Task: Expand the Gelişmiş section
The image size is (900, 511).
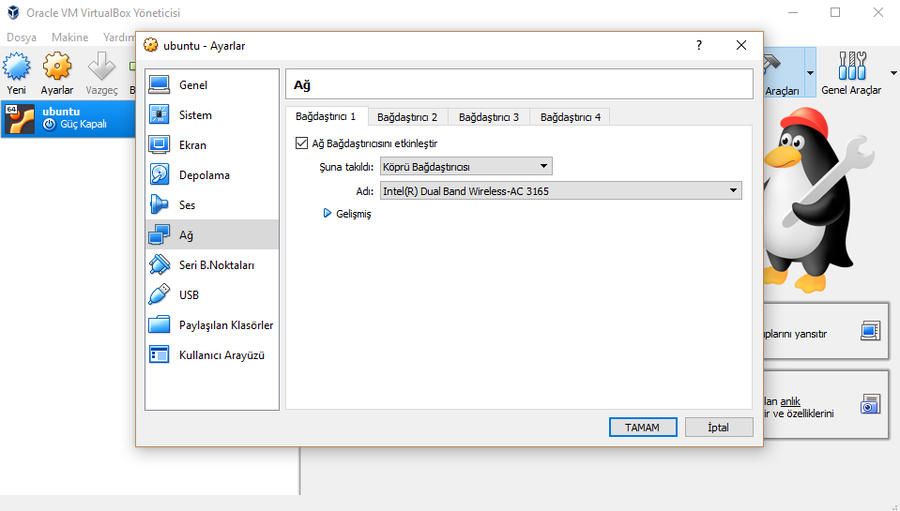Action: click(x=347, y=214)
